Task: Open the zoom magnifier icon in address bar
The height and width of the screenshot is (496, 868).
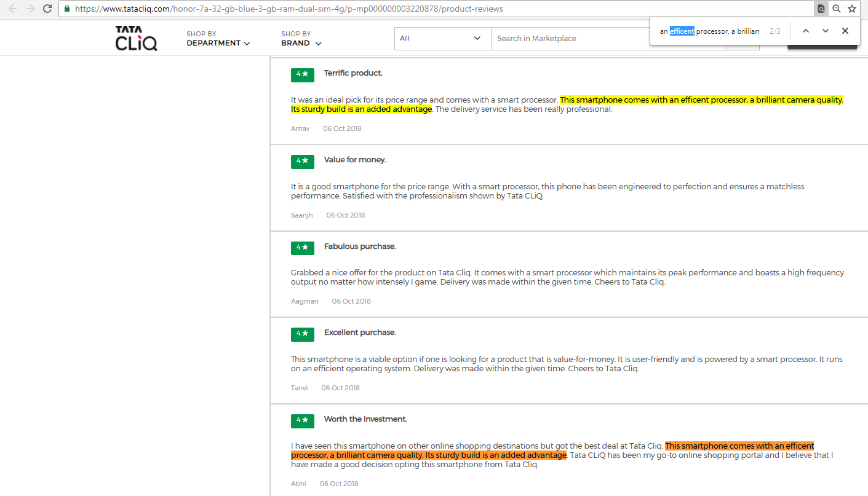Action: coord(836,9)
